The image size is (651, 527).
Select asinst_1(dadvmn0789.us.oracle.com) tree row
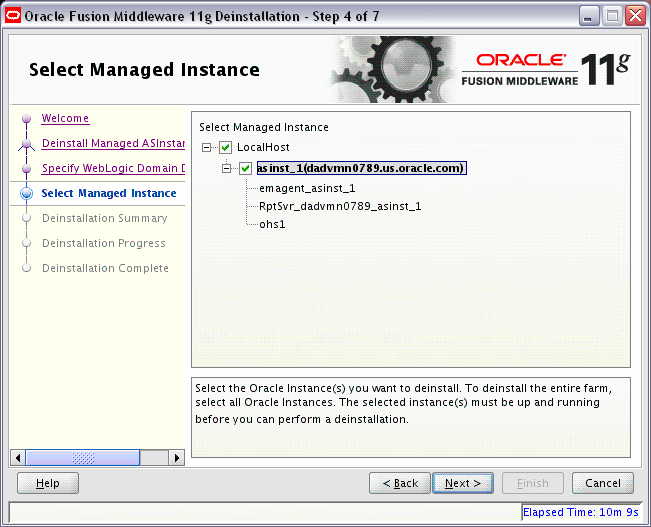coord(362,168)
